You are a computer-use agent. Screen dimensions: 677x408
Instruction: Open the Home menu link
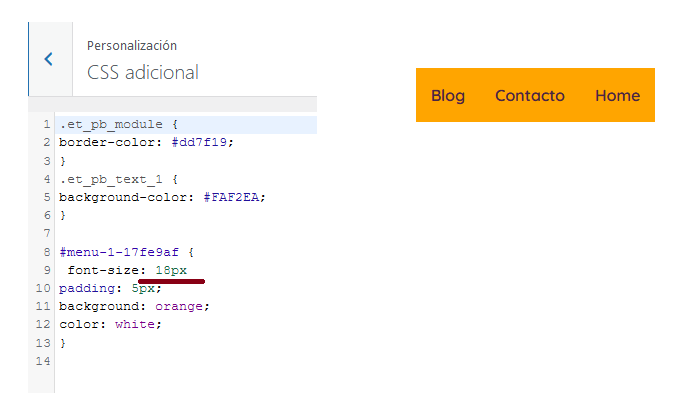pyautogui.click(x=617, y=95)
